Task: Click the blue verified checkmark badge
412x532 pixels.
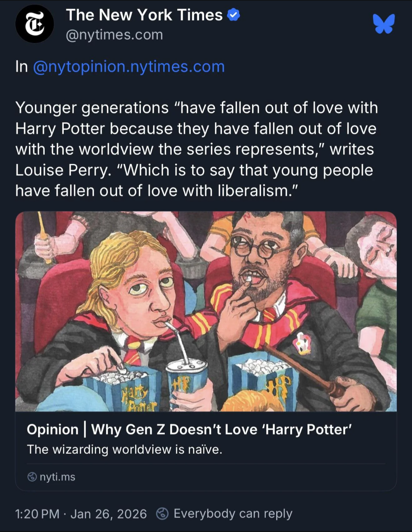Action: (x=233, y=15)
